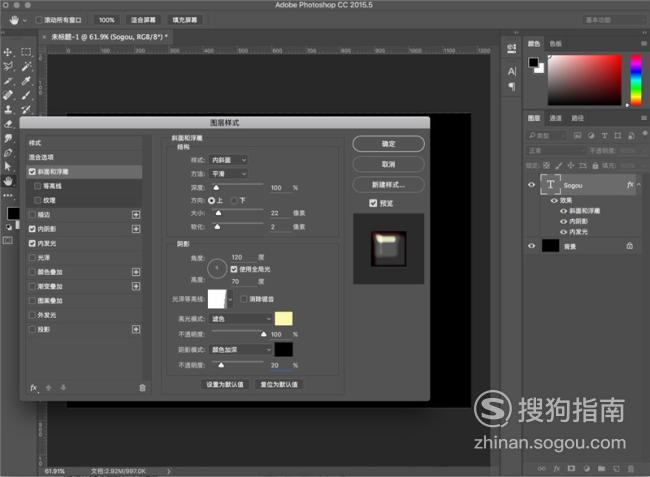Toggle the 预览 checkbox
The height and width of the screenshot is (477, 650).
coord(373,203)
